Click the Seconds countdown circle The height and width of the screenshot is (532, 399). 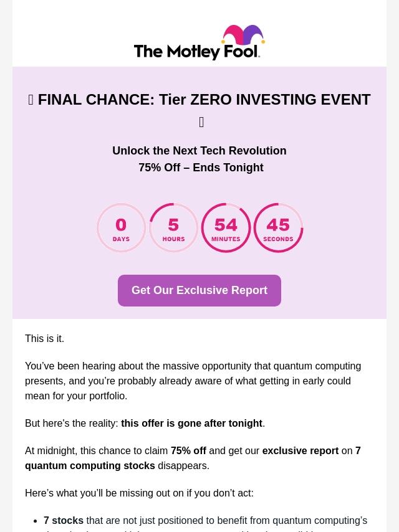pyautogui.click(x=278, y=228)
